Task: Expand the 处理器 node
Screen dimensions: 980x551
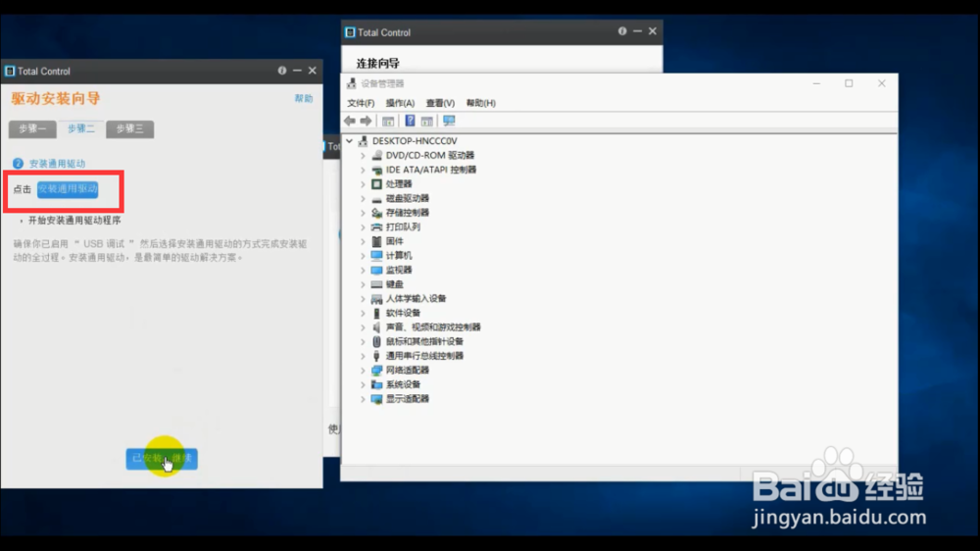Action: [364, 184]
